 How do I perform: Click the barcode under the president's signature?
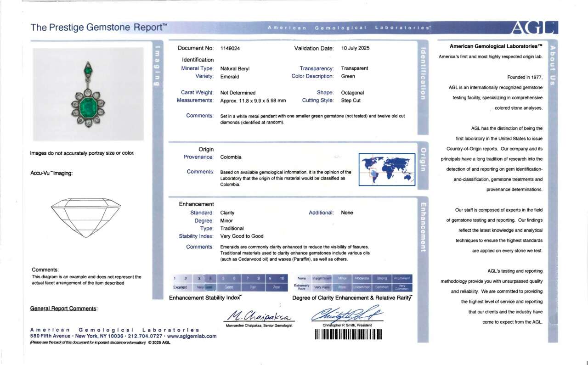(349, 334)
